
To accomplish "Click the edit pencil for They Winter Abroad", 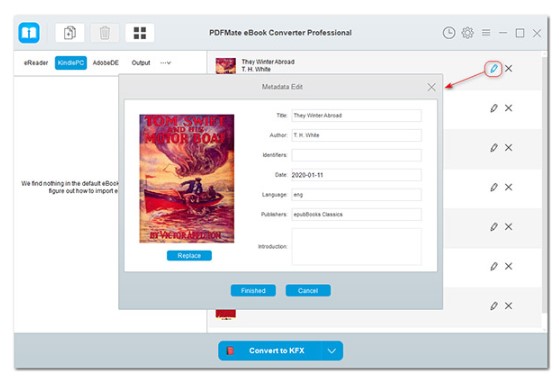I will pos(494,68).
